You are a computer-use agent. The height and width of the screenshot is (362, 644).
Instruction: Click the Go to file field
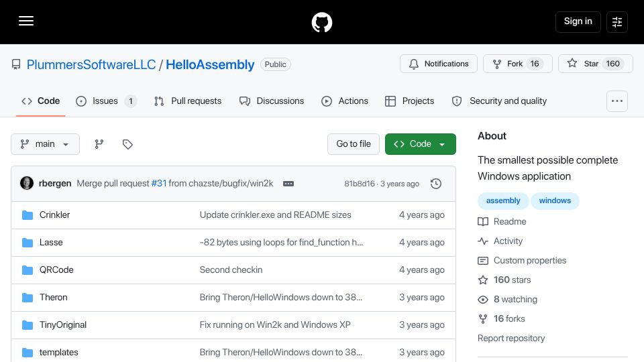[354, 144]
